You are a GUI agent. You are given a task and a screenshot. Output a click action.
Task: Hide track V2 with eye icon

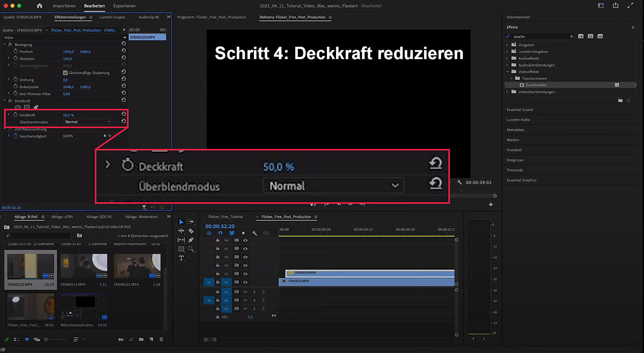pos(245,274)
